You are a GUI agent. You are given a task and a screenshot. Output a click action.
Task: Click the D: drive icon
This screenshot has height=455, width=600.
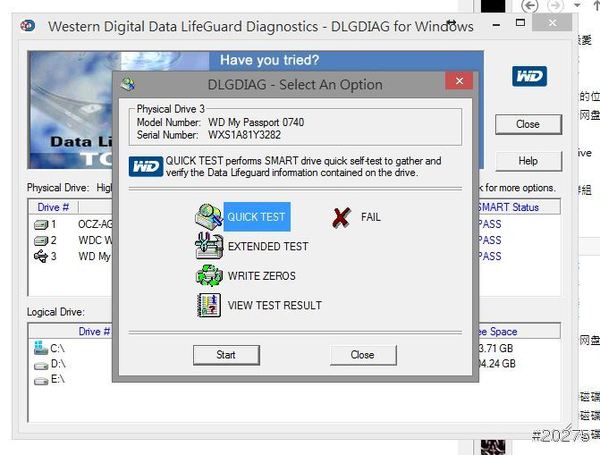pyautogui.click(x=41, y=366)
